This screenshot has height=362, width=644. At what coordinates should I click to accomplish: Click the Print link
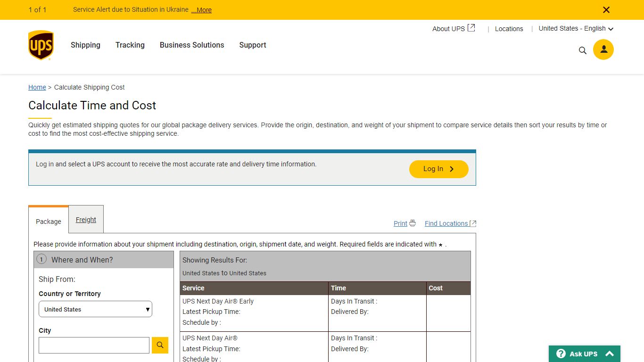click(x=400, y=223)
